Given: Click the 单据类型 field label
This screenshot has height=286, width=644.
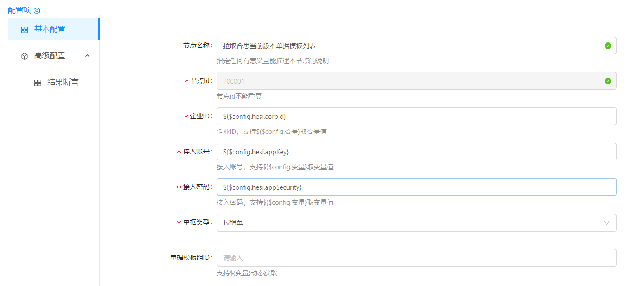Looking at the screenshot, I should tap(197, 222).
